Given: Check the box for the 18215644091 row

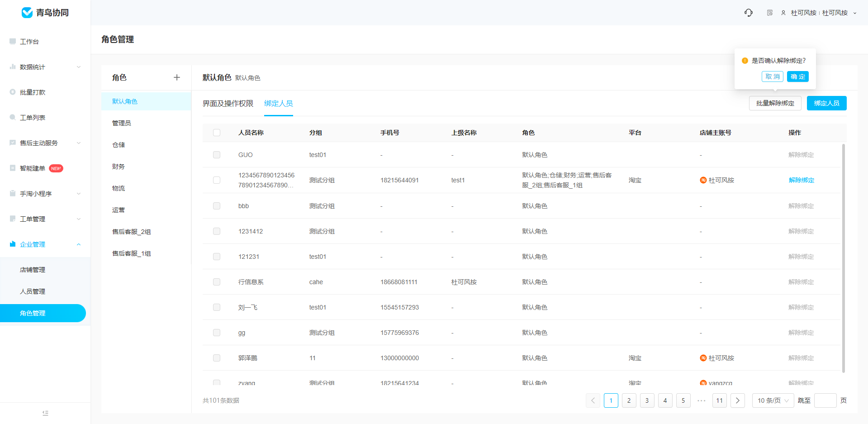Looking at the screenshot, I should 217,180.
